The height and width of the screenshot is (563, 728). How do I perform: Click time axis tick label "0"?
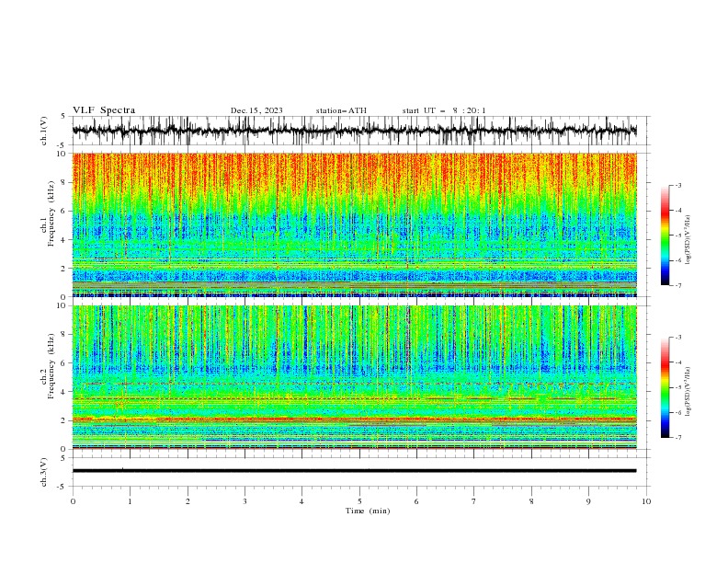(73, 501)
